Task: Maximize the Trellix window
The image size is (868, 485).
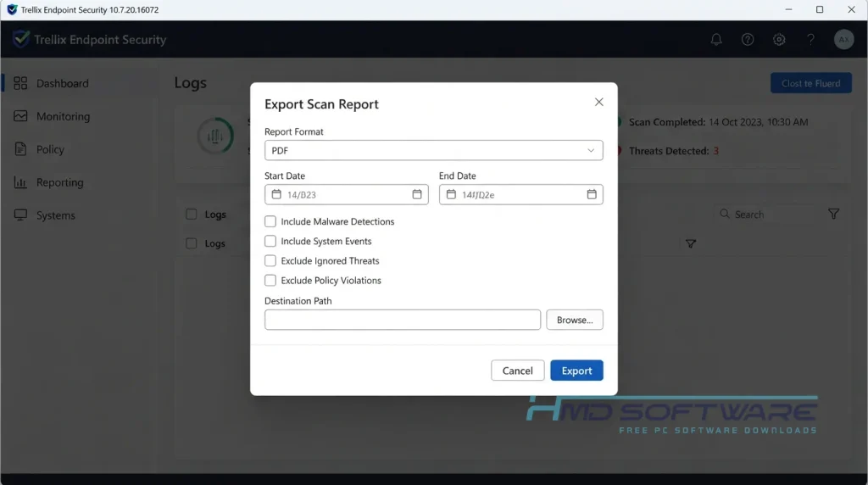Action: (820, 10)
